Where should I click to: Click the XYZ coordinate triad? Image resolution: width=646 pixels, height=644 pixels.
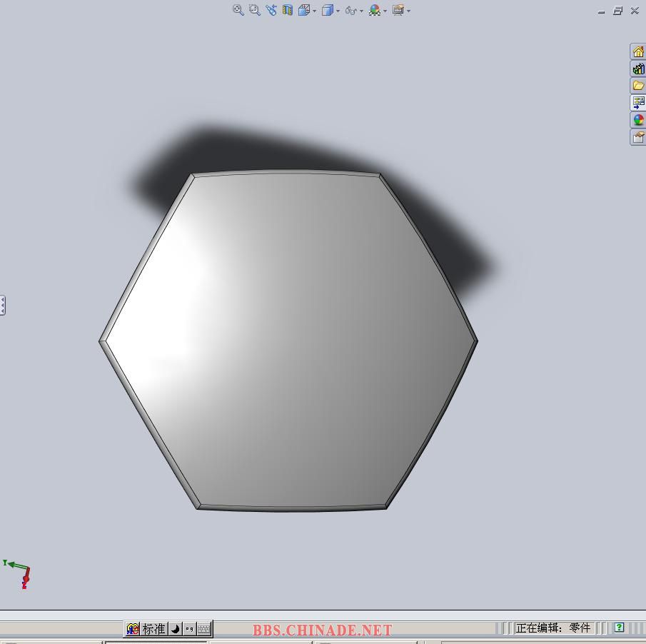tap(17, 574)
